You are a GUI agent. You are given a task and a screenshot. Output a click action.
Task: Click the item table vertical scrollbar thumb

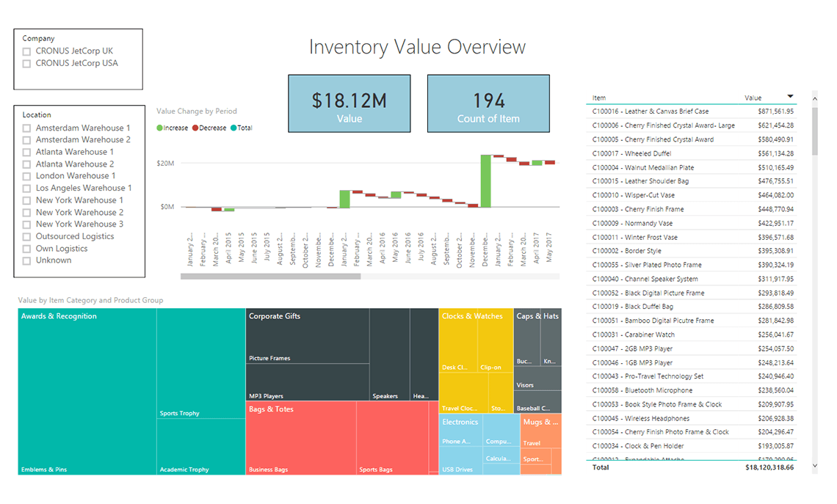pos(814,131)
